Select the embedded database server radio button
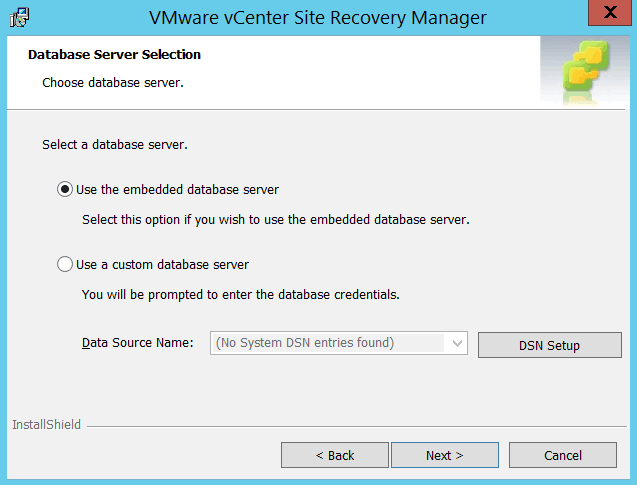This screenshot has height=485, width=637. 66,189
